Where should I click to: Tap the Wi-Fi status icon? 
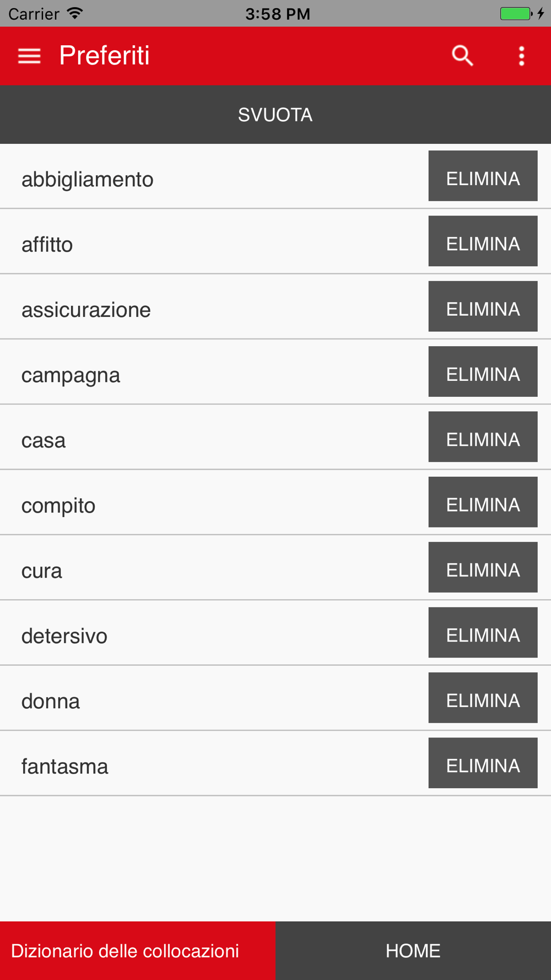tap(75, 13)
